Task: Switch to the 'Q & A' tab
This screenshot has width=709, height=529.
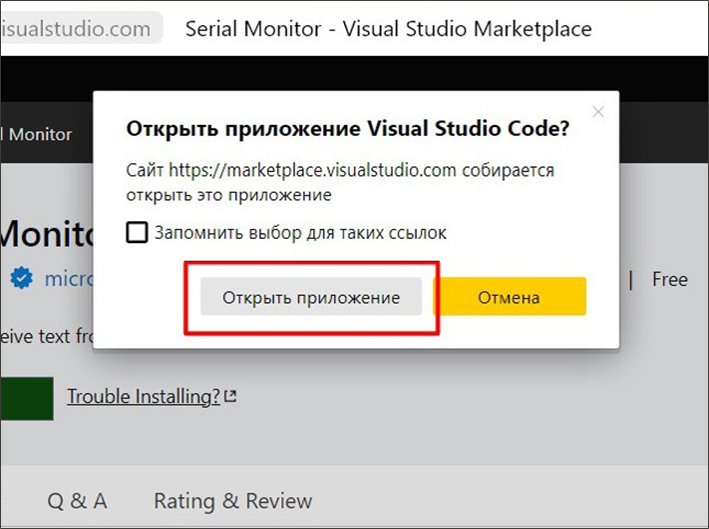Action: pos(77,501)
